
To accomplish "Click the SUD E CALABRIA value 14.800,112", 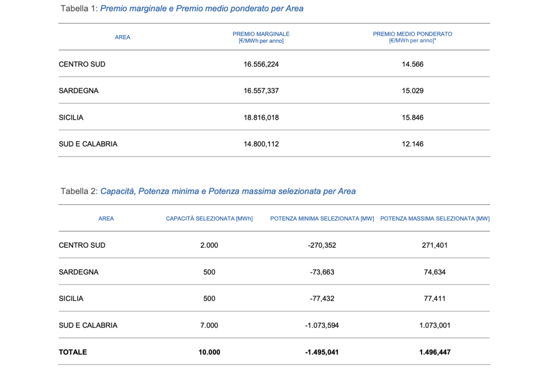I will tap(261, 144).
